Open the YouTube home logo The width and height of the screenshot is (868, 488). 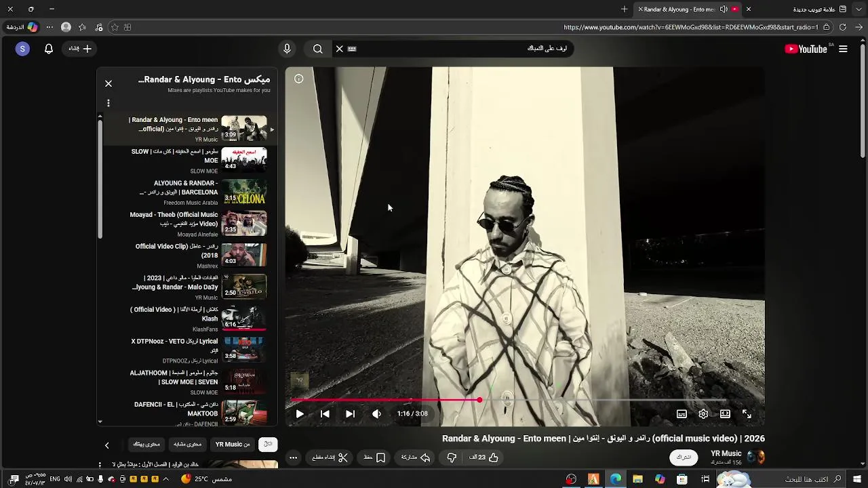(806, 49)
